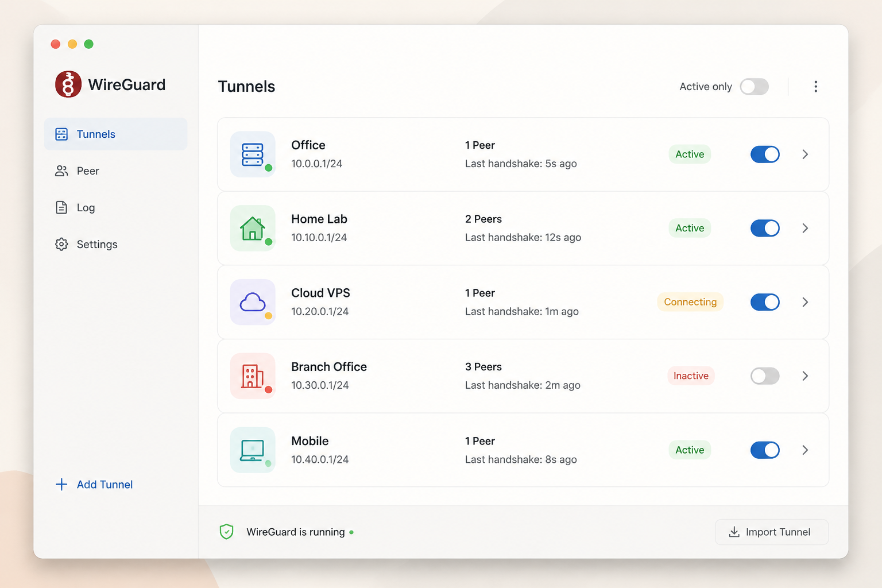
Task: Open the Log section
Action: coord(115,208)
